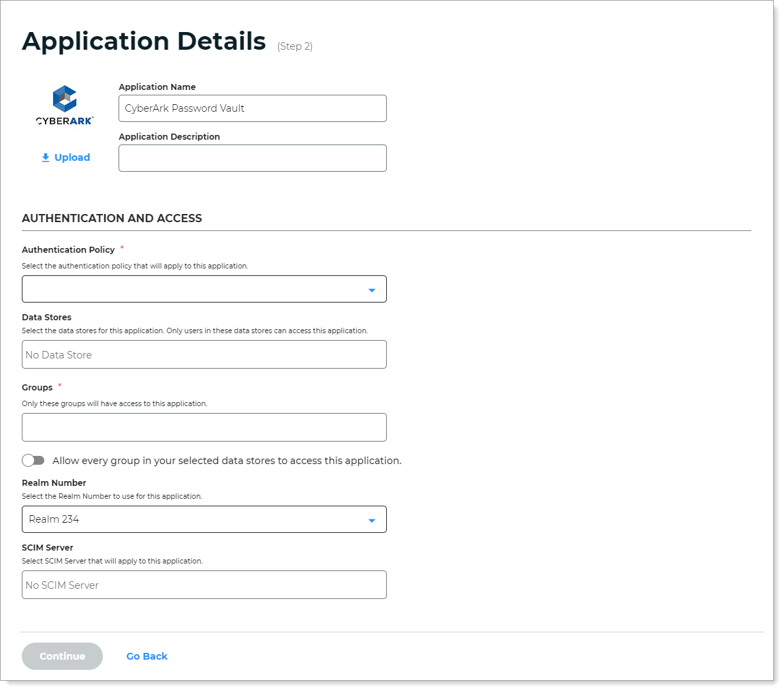The height and width of the screenshot is (691, 784).
Task: Click the Continue button
Action: click(62, 656)
